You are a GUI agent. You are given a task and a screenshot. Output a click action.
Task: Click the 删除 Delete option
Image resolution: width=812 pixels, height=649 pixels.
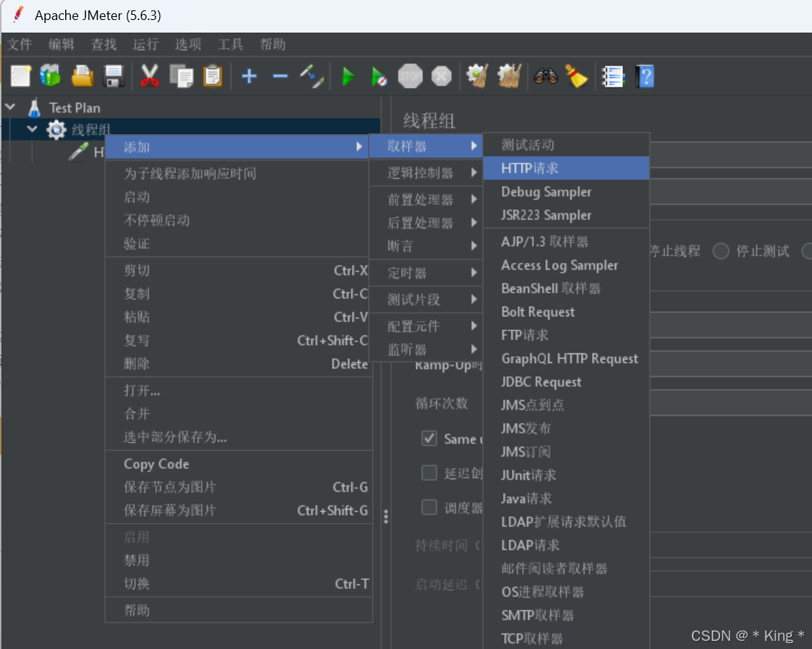pos(239,364)
